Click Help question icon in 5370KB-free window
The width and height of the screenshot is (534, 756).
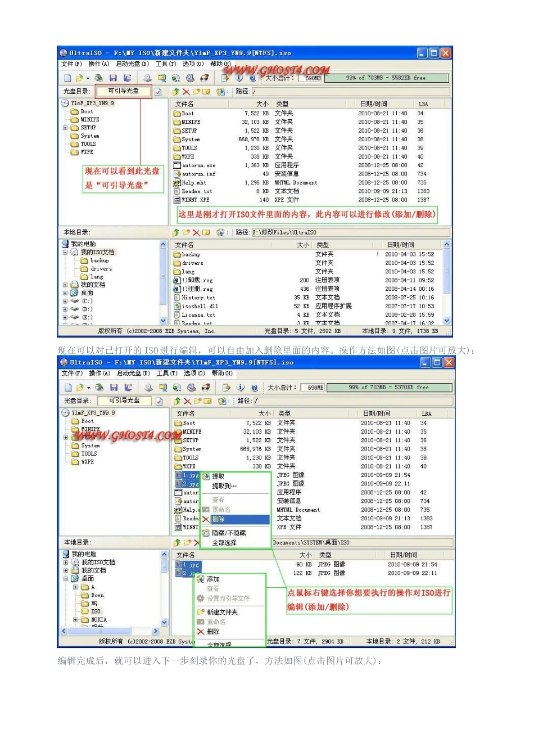(255, 388)
